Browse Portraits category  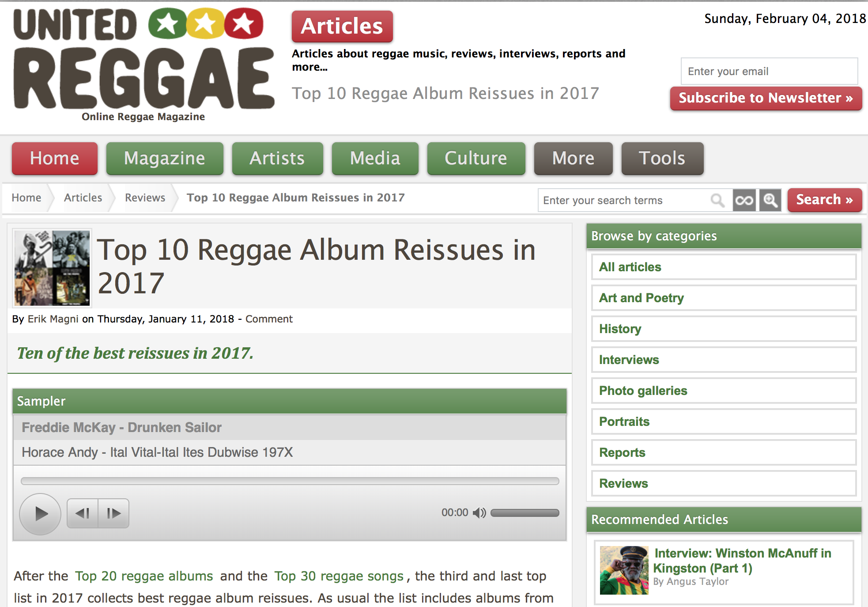click(x=724, y=421)
